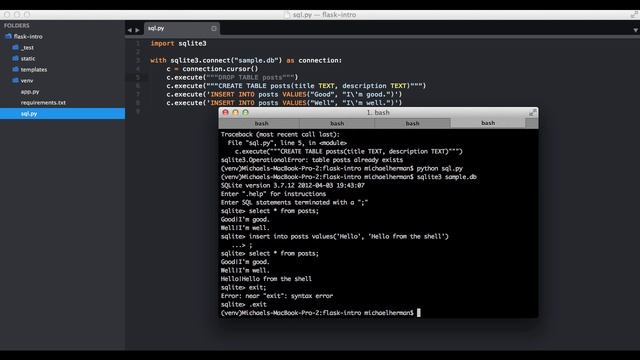Click the connection.cursor() code line

tap(212, 69)
